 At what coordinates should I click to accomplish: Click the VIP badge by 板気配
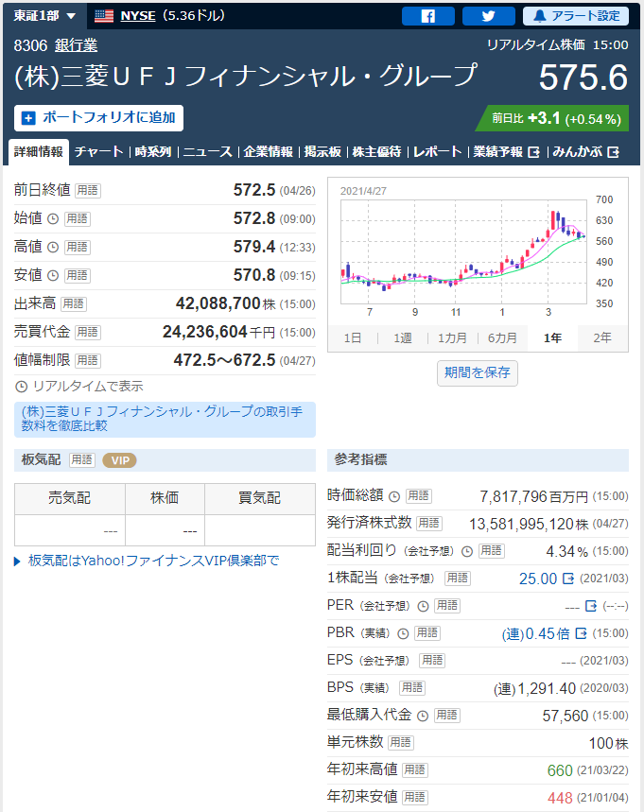[x=120, y=460]
